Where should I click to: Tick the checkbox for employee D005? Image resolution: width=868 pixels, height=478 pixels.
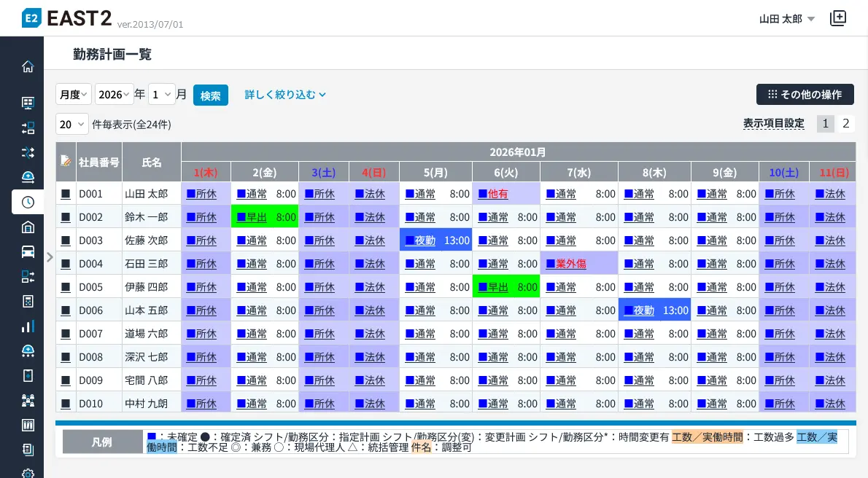coord(66,287)
